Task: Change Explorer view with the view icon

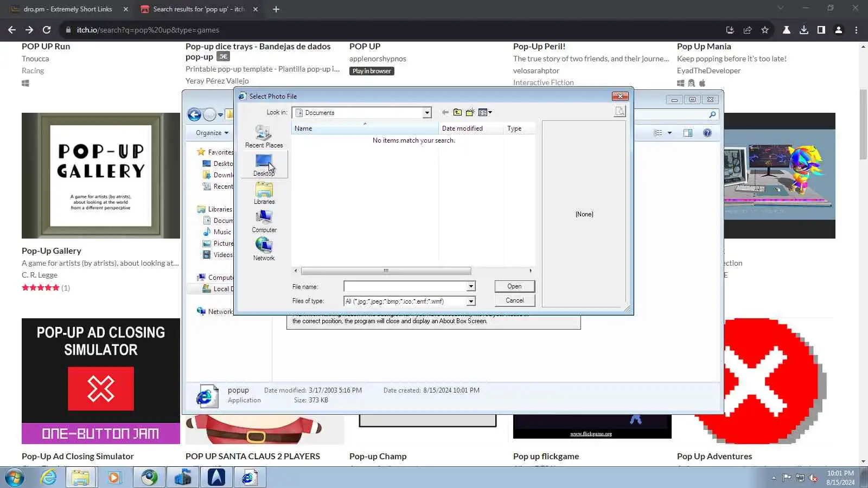Action: coord(658,133)
